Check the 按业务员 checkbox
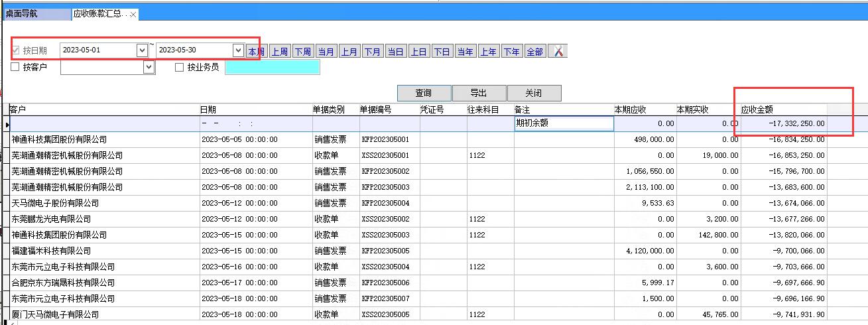Image resolution: width=868 pixels, height=325 pixels. click(x=179, y=67)
